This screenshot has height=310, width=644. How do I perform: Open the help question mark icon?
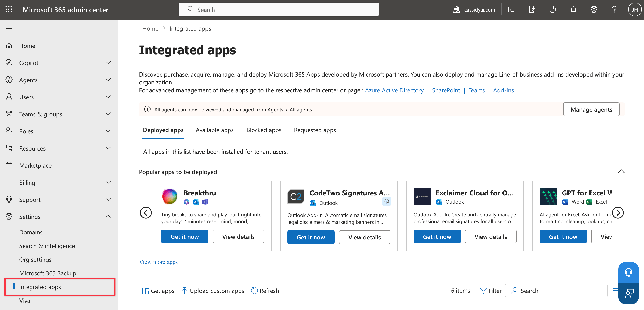(614, 9)
